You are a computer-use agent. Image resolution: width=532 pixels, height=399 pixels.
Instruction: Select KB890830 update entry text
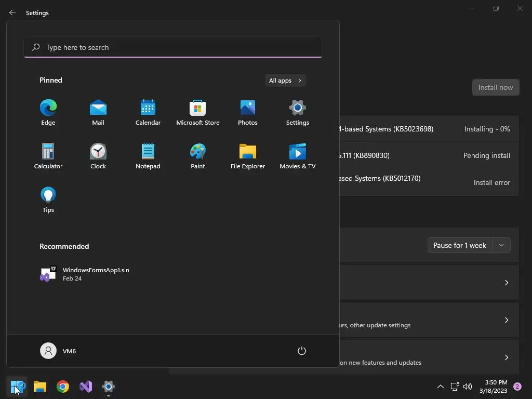point(364,155)
